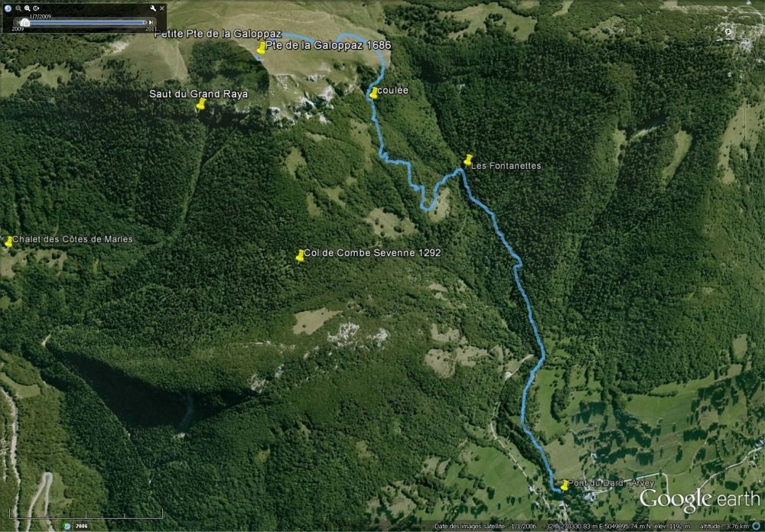765x532 pixels.
Task: Click the Petite Pte de la Galoppaz label
Action: (218, 34)
